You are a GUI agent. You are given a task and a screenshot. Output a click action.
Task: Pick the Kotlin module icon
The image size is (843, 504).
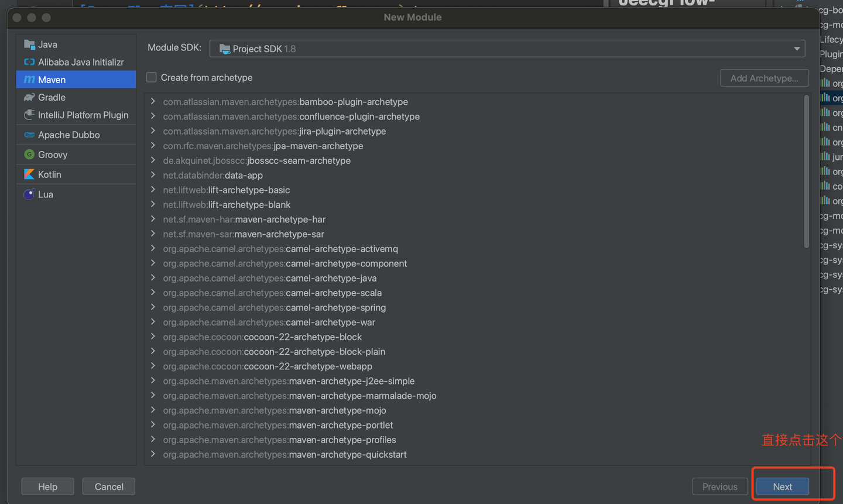pyautogui.click(x=29, y=174)
